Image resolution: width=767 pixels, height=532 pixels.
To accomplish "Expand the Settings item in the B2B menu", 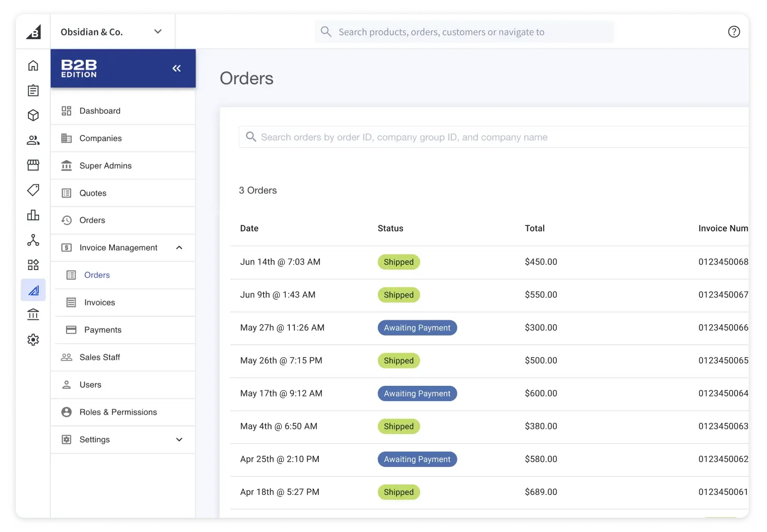I will tap(179, 439).
